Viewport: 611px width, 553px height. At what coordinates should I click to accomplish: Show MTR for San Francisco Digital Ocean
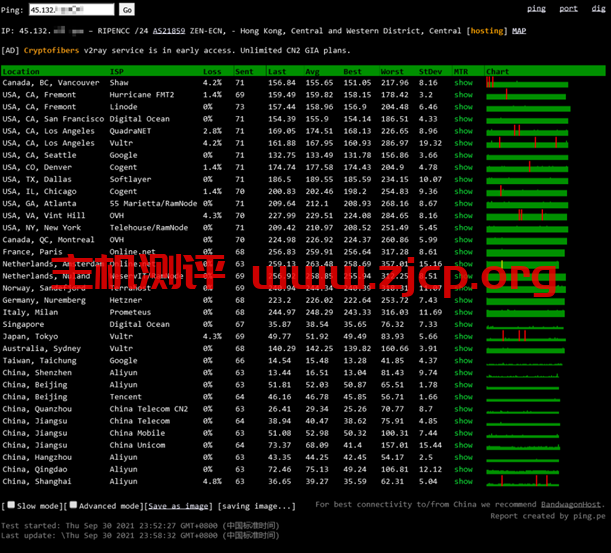pyautogui.click(x=463, y=119)
